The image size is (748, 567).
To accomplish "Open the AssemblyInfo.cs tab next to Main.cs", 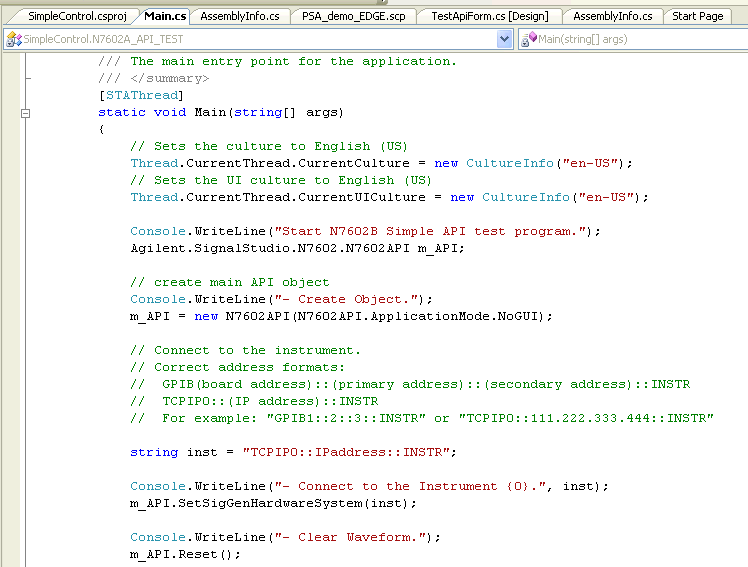I will click(x=240, y=16).
